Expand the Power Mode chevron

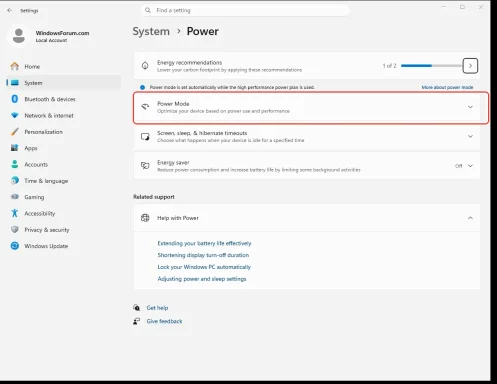point(470,107)
